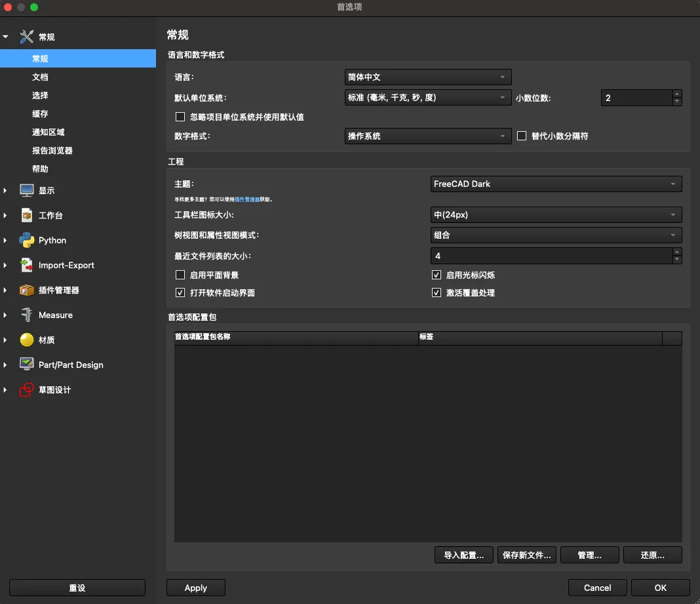
Task: Open the 语言 dropdown showing 简体中文
Action: point(427,77)
